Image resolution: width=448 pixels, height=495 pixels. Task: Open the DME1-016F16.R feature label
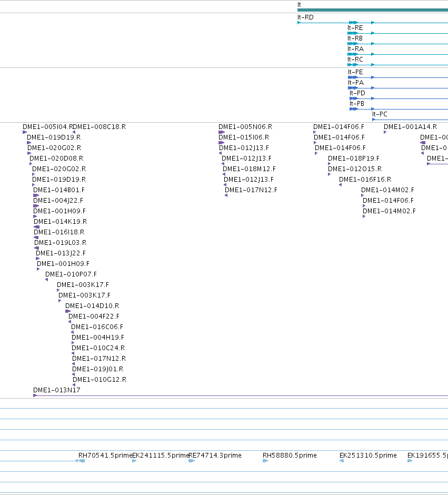pos(365,180)
